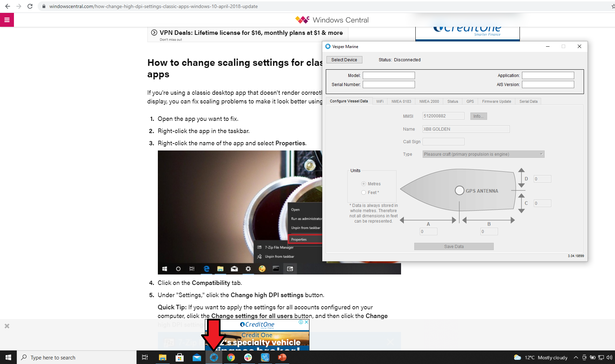Open the vessel Type dropdown
Screen dimensions: 615x364
click(483, 154)
